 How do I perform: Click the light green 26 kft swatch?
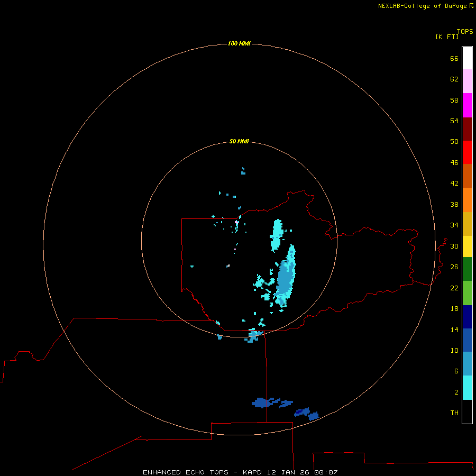pyautogui.click(x=467, y=293)
